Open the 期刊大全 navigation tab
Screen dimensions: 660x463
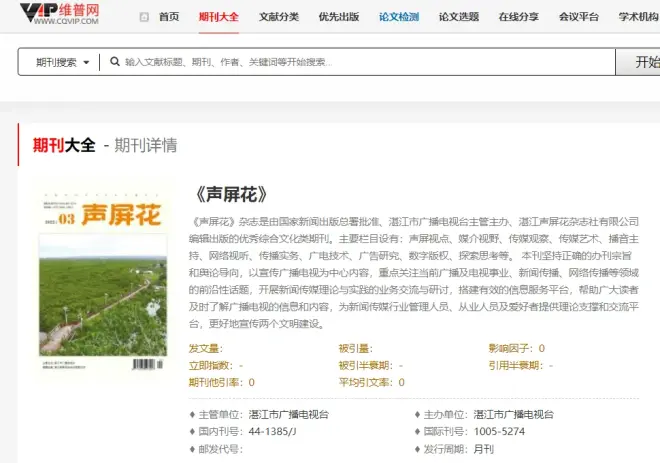[x=219, y=17]
